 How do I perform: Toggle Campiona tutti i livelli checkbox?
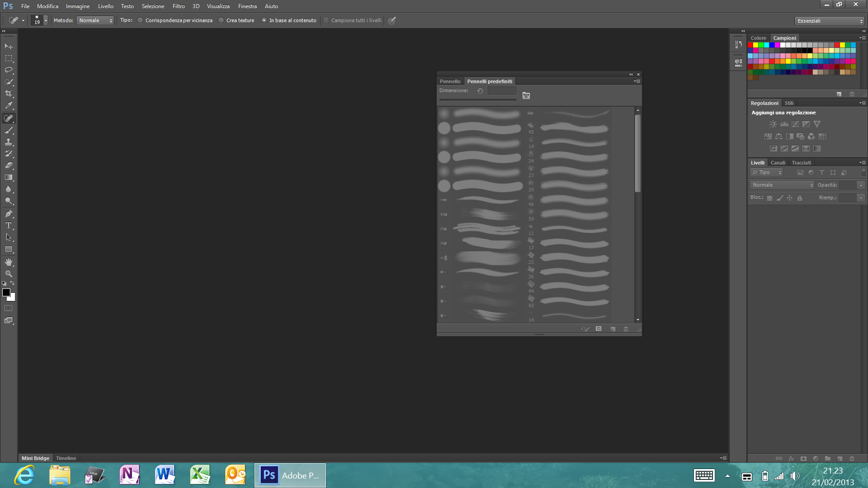tap(326, 21)
